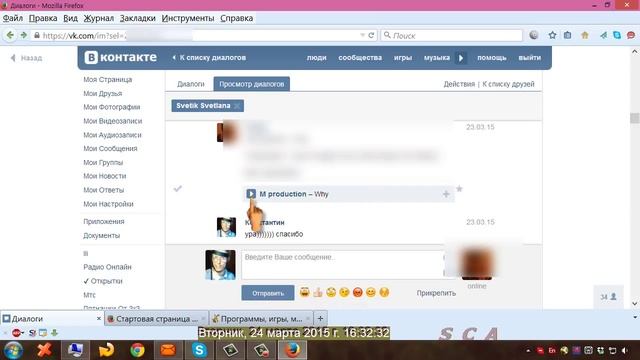This screenshot has height=360, width=640.
Task: Click the message text box
Action: coord(343,264)
